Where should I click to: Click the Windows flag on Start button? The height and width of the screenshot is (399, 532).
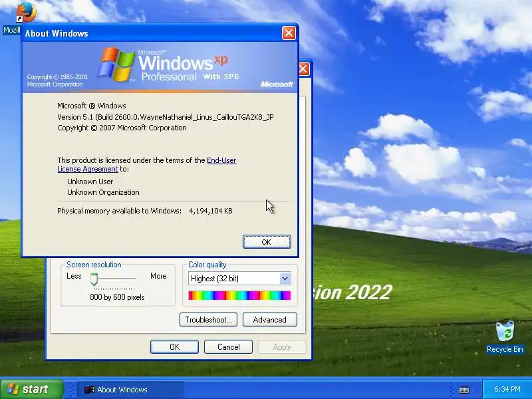click(13, 389)
